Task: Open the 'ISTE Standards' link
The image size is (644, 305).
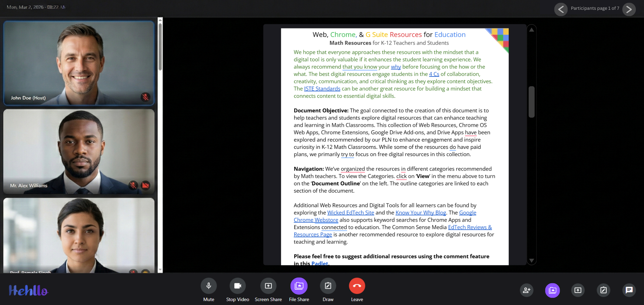Action: (x=322, y=89)
